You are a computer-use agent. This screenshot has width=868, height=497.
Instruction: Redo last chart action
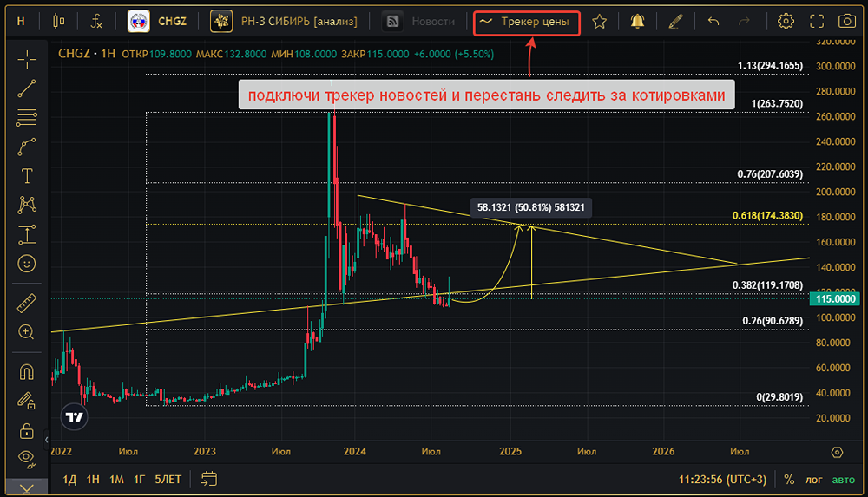pos(744,22)
